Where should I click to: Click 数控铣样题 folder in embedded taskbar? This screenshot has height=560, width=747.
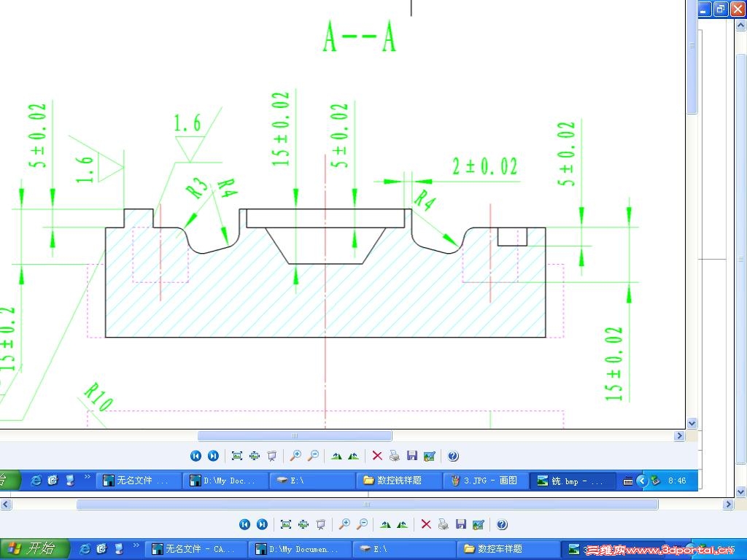pyautogui.click(x=399, y=481)
